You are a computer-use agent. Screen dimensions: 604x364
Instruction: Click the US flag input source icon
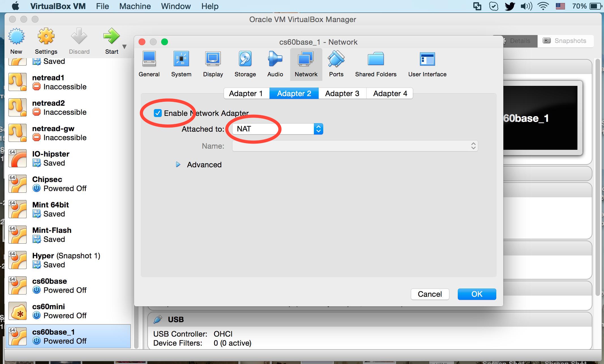click(x=560, y=6)
